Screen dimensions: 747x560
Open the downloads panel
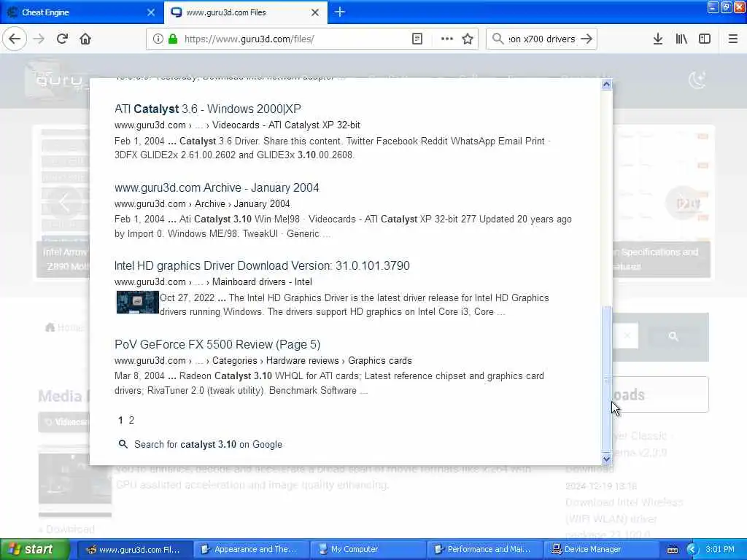(657, 39)
